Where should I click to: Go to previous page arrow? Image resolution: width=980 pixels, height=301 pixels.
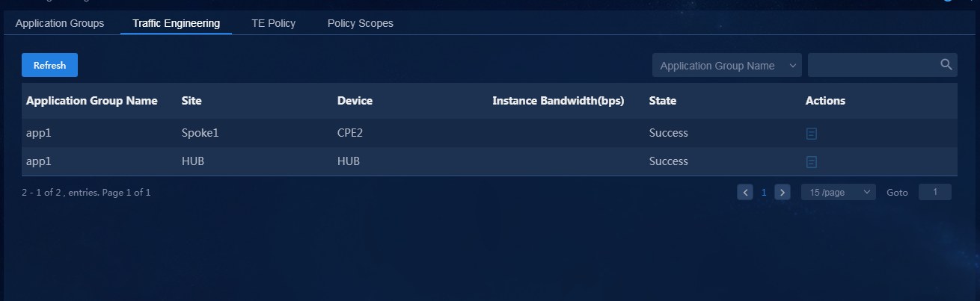click(745, 192)
